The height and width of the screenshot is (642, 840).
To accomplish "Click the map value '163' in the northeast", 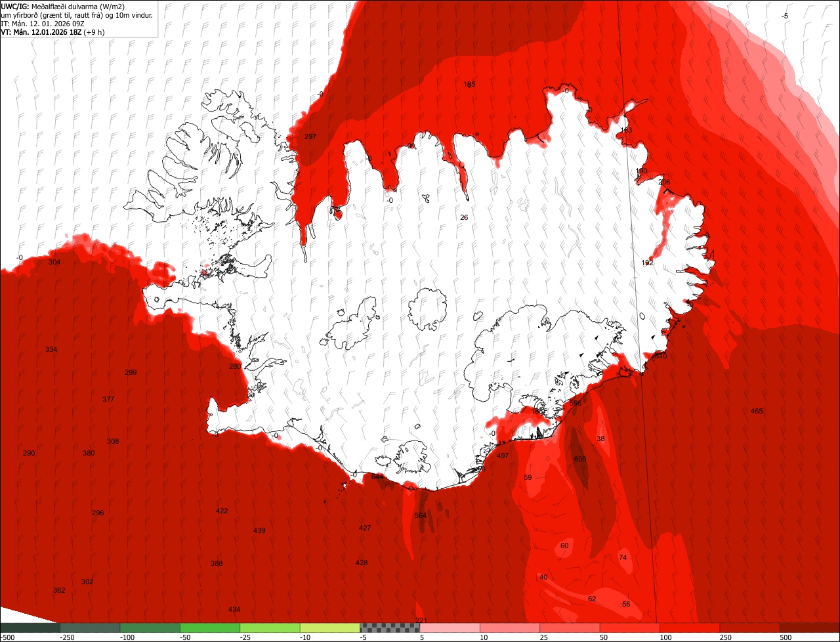I will pyautogui.click(x=626, y=130).
